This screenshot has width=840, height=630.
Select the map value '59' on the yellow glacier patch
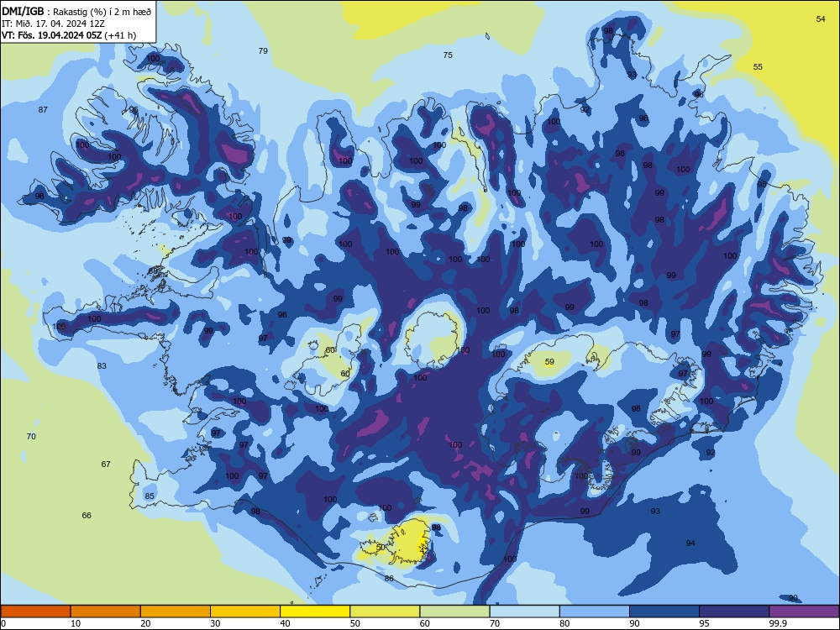[549, 361]
